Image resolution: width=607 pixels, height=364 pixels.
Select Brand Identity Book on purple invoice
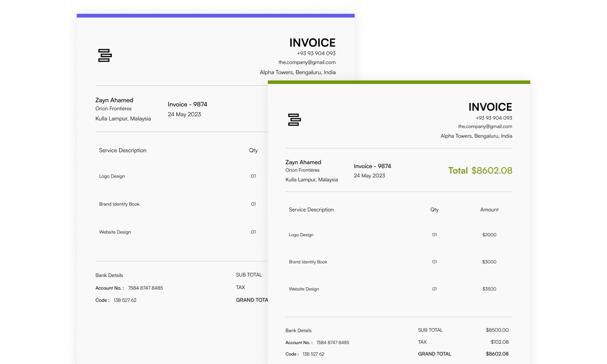[x=119, y=204]
